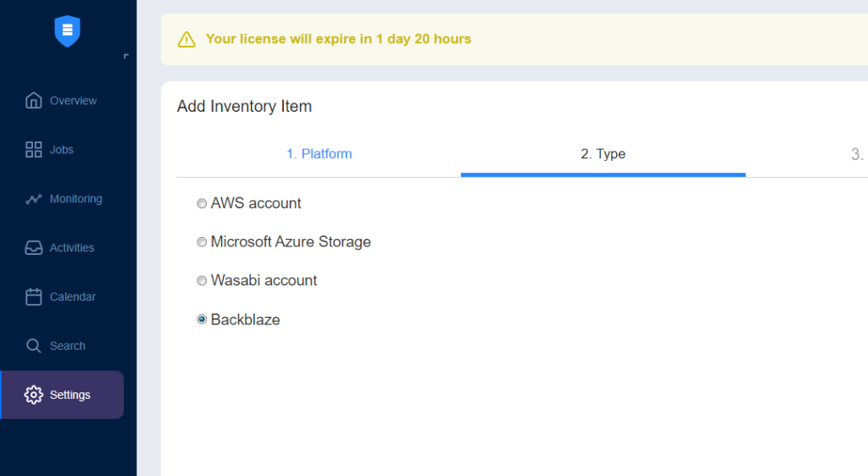Image resolution: width=868 pixels, height=476 pixels.
Task: Click the 2. Type step tab
Action: (x=603, y=153)
